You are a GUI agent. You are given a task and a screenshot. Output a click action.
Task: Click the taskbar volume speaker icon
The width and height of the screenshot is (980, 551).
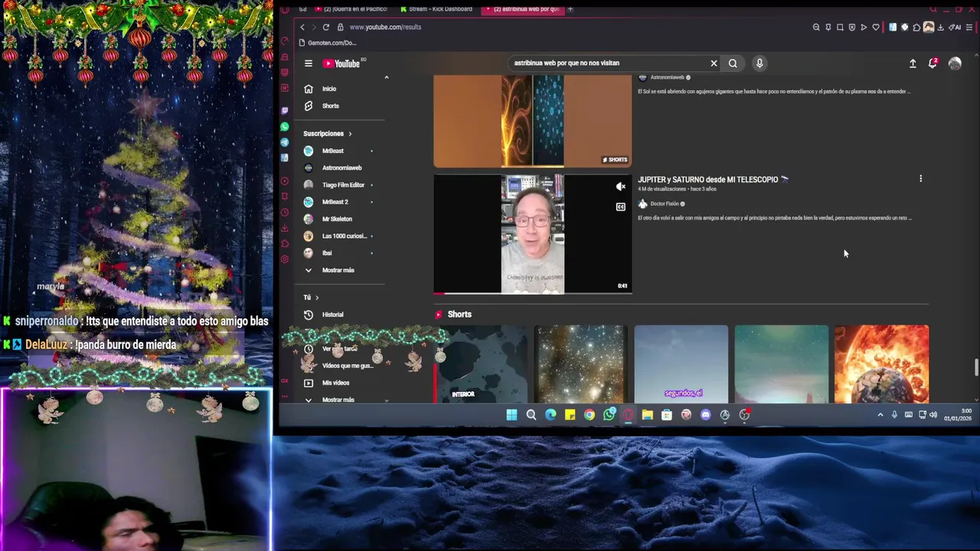933,415
